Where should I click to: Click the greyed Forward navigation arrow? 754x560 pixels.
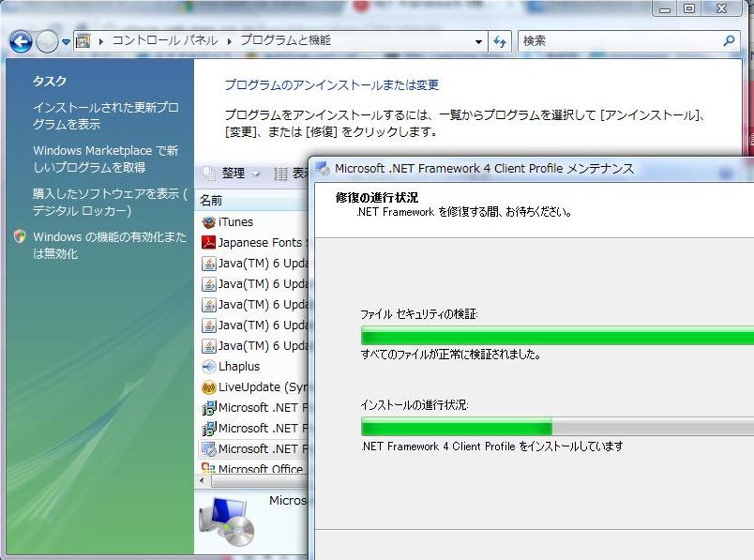pyautogui.click(x=47, y=42)
